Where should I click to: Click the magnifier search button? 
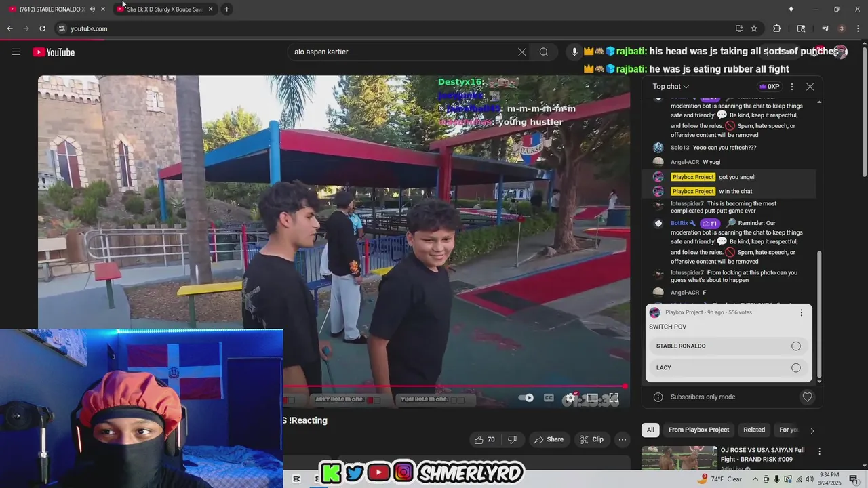pyautogui.click(x=544, y=52)
